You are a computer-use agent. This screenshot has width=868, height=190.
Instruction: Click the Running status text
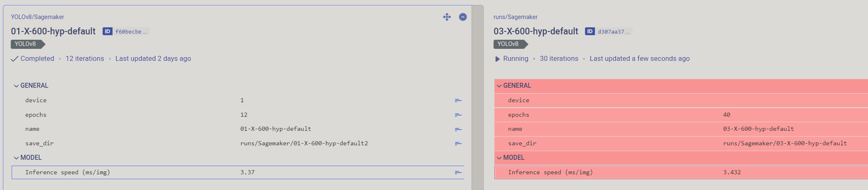[516, 59]
